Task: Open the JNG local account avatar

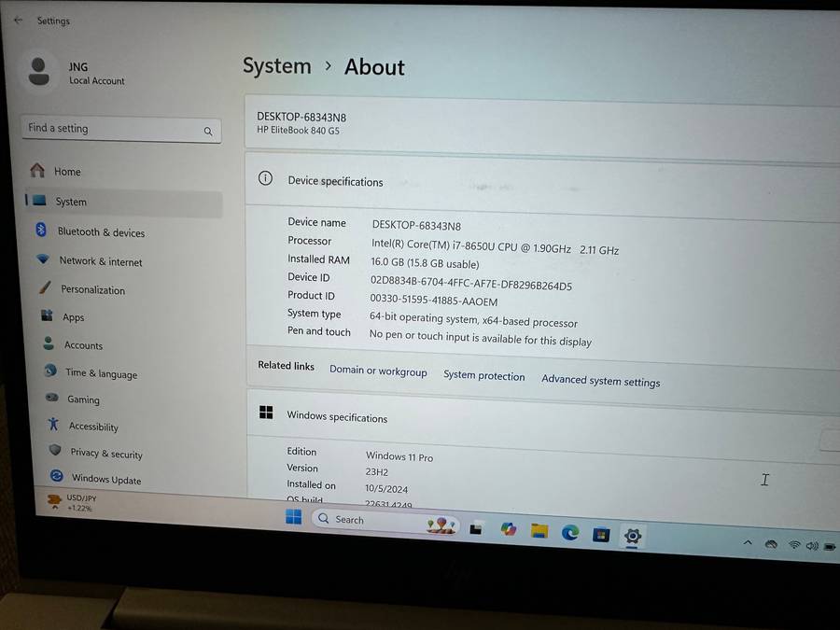Action: [x=39, y=69]
